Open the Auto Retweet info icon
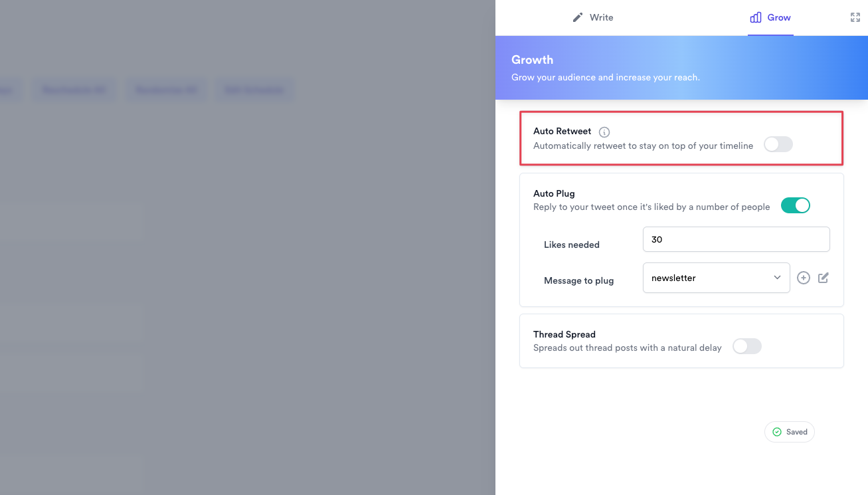The width and height of the screenshot is (868, 495). 604,132
